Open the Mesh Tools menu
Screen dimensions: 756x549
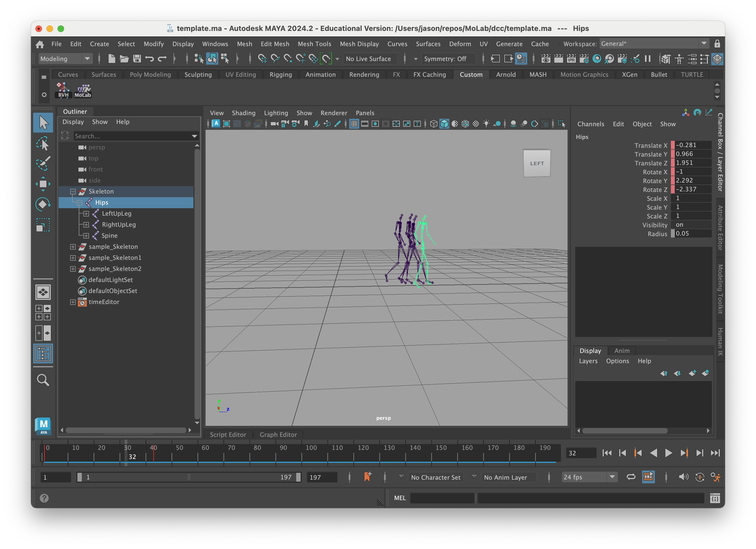coord(314,44)
